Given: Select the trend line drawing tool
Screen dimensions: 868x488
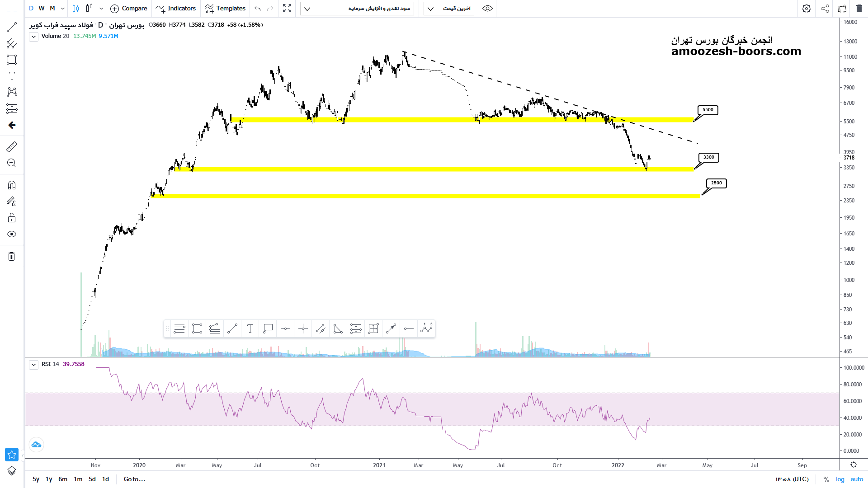Looking at the screenshot, I should coord(12,28).
